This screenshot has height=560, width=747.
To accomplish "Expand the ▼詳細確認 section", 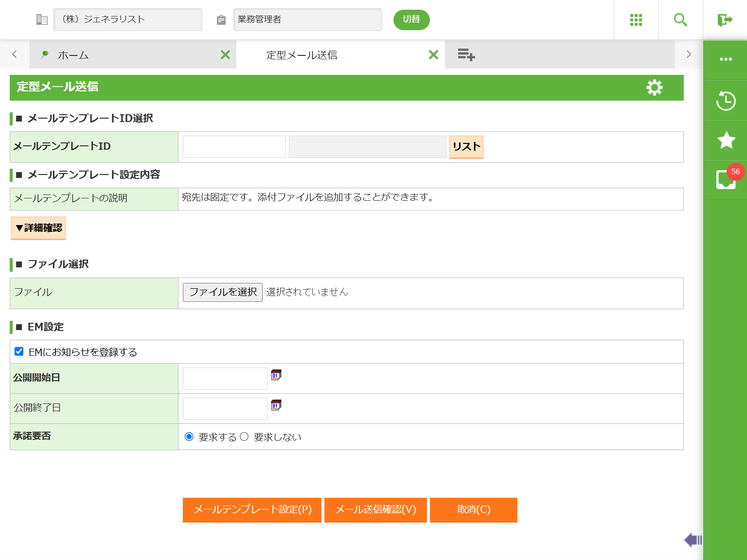I will pos(38,228).
